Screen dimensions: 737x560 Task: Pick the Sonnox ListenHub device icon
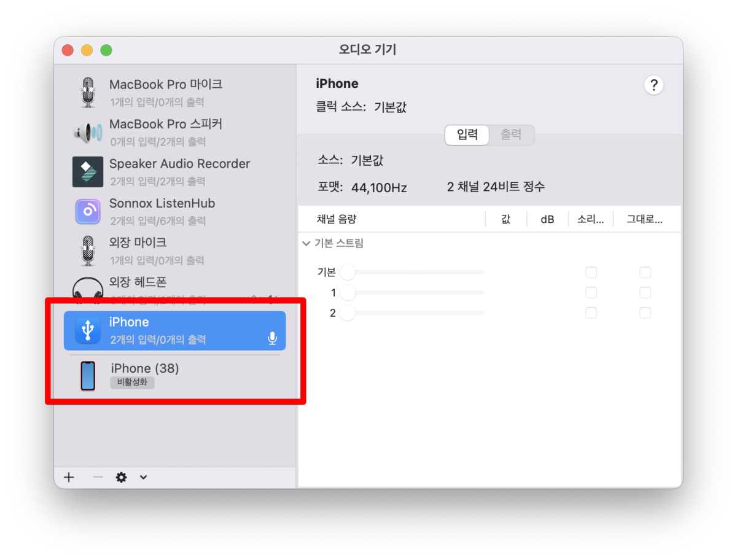[88, 211]
